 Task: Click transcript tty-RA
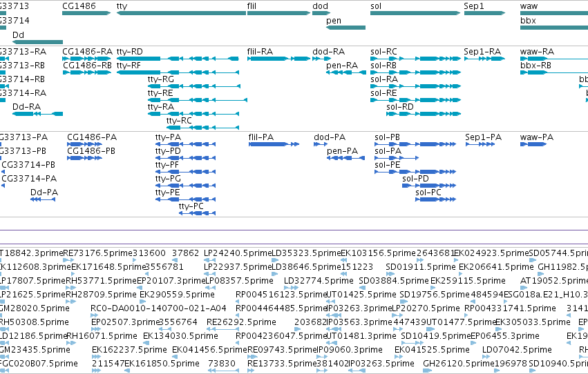193,114
